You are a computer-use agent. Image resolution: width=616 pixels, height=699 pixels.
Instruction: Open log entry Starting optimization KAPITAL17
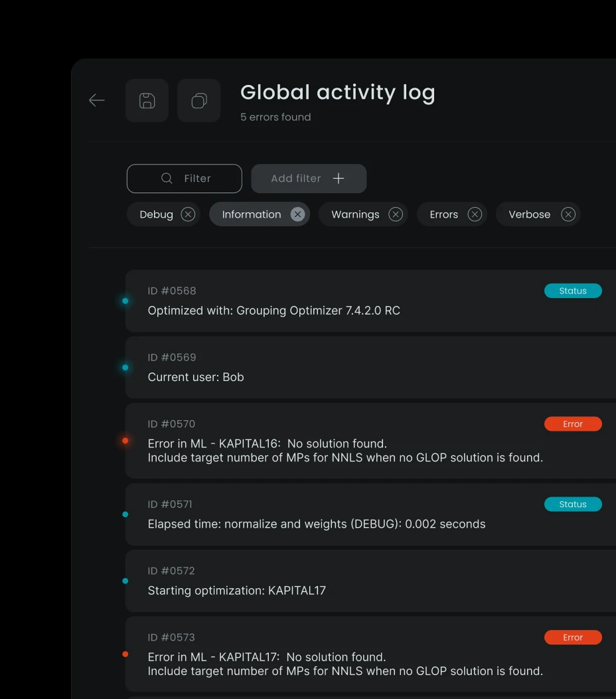pos(370,581)
